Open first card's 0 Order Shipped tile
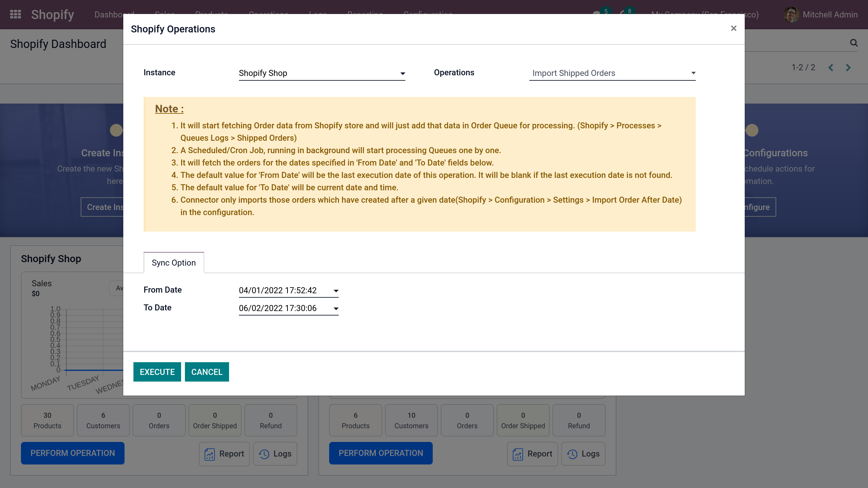This screenshot has width=868, height=488. click(x=215, y=420)
